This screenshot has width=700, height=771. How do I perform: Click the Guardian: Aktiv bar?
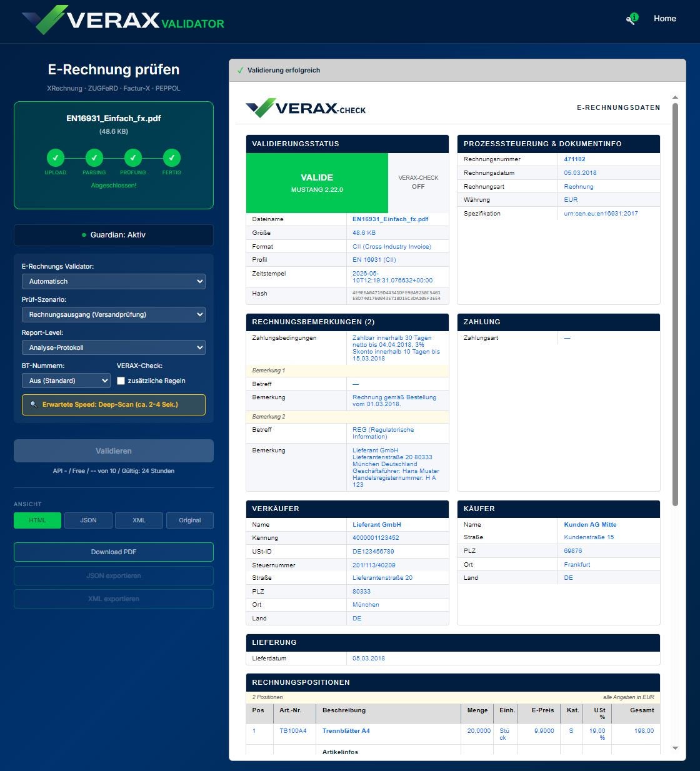tap(114, 235)
